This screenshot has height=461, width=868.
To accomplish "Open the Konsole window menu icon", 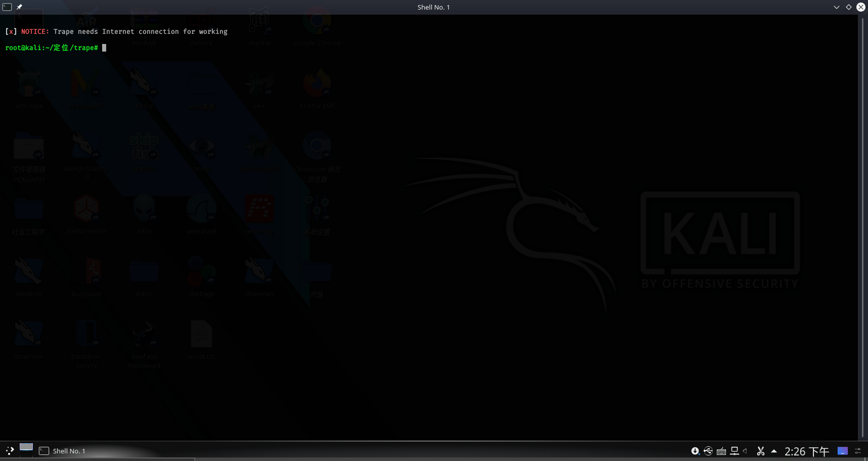I will (7, 7).
